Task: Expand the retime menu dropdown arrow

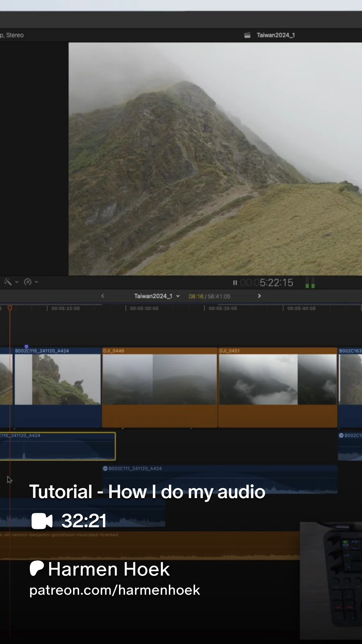Action: coord(37,282)
